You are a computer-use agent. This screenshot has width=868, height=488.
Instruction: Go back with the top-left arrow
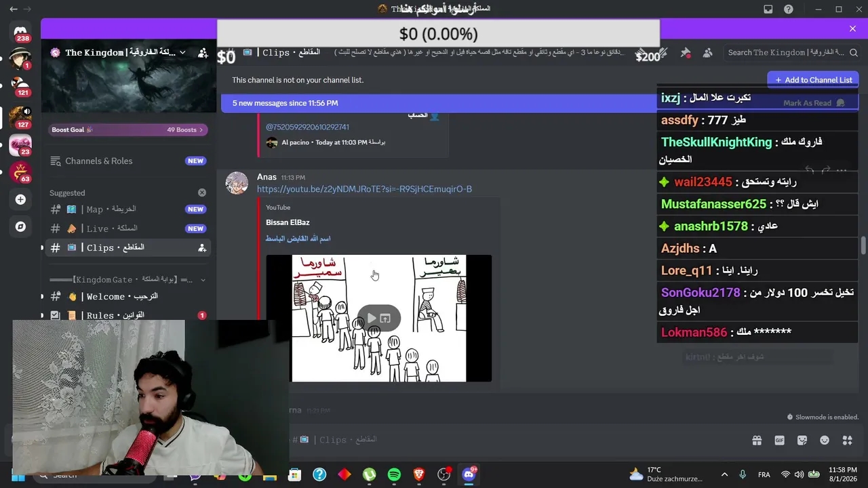pos(14,9)
